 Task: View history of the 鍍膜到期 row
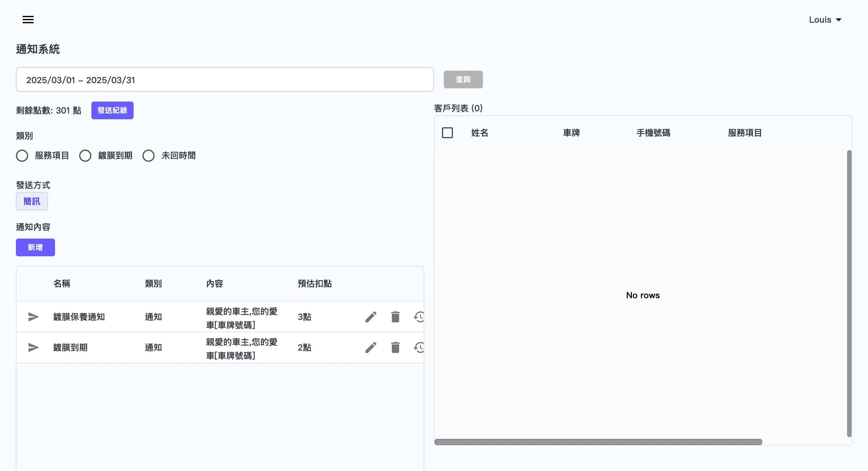[x=419, y=347]
